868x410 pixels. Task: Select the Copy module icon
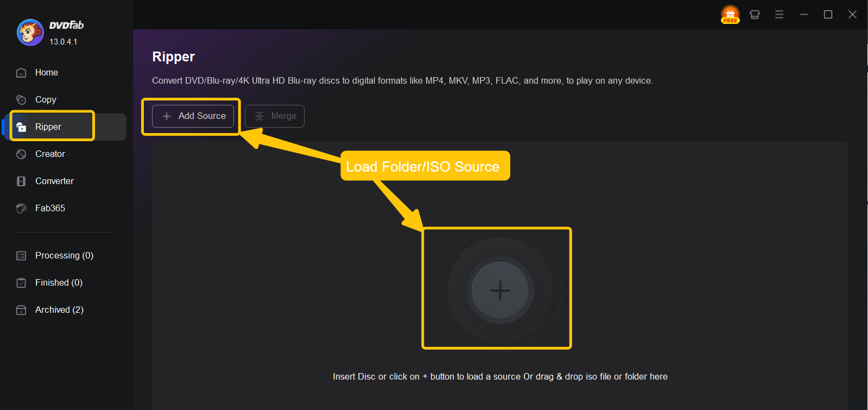[21, 100]
